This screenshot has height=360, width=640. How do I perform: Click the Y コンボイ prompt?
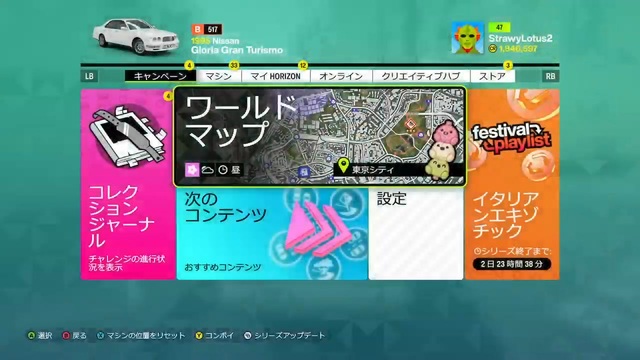tap(215, 336)
